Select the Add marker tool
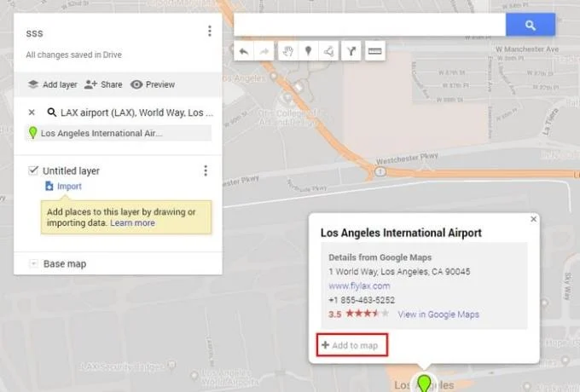The width and height of the screenshot is (580, 392). pos(308,51)
